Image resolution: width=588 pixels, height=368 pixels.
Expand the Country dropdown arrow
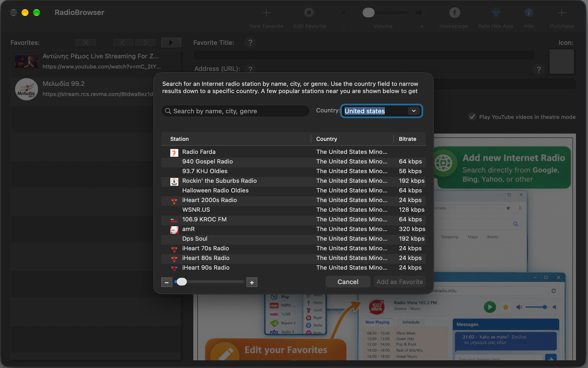[x=413, y=111]
